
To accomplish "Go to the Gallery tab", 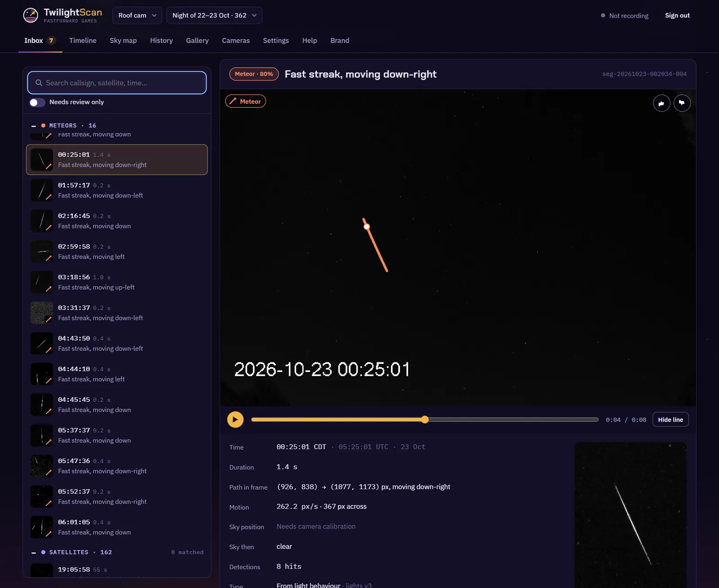I will point(197,40).
